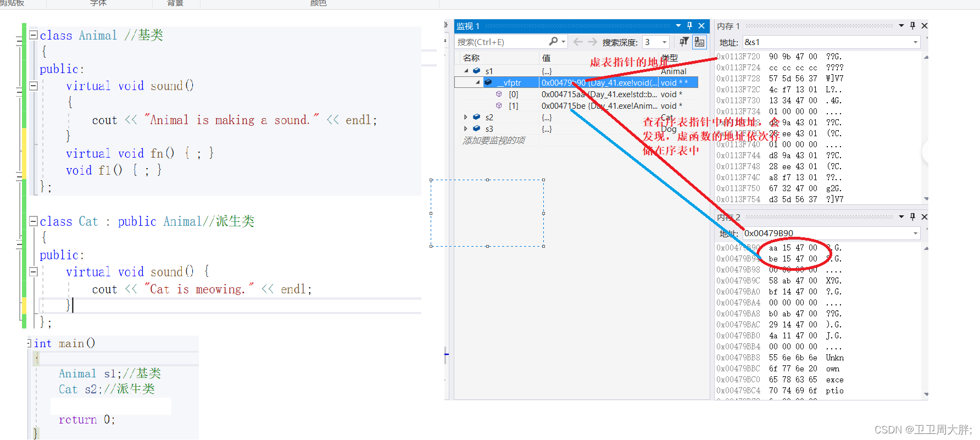980x440 pixels.
Task: Go to next search result arrow
Action: click(x=592, y=42)
